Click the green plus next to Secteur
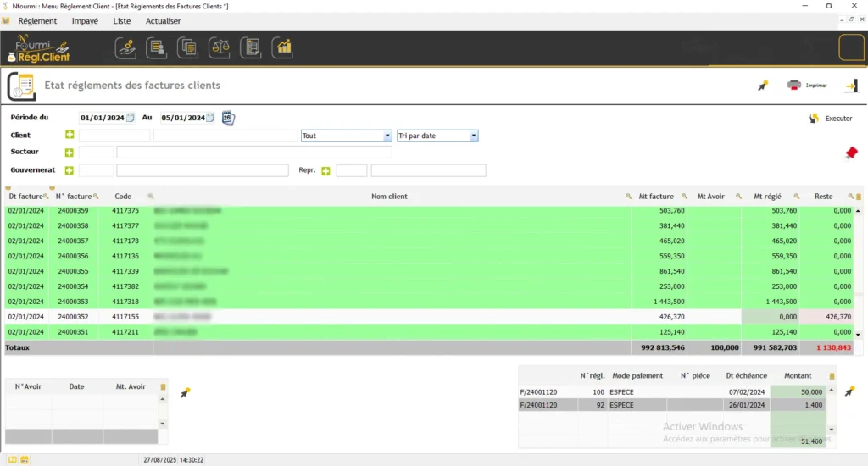This screenshot has width=868, height=466. point(70,153)
